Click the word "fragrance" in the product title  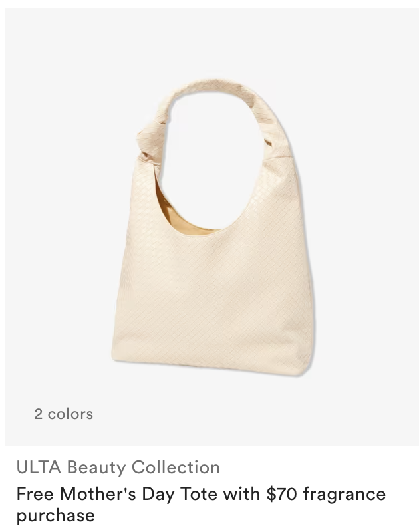pyautogui.click(x=345, y=495)
